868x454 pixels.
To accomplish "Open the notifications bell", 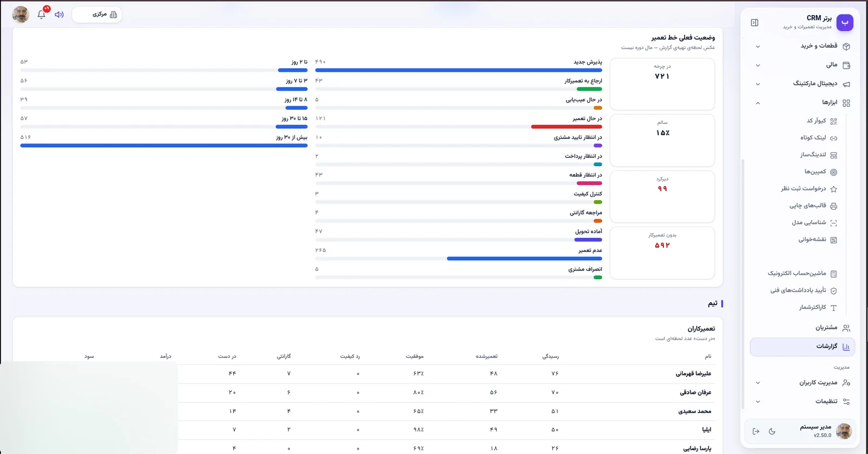I will (42, 15).
